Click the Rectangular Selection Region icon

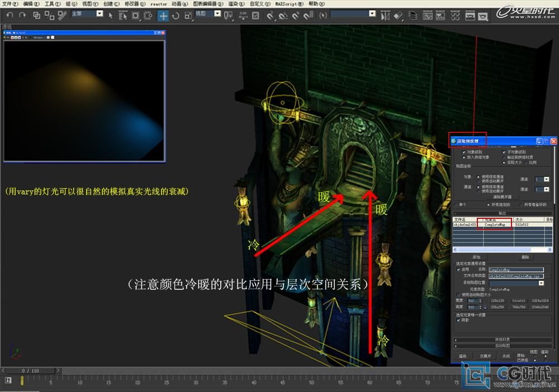coord(135,16)
